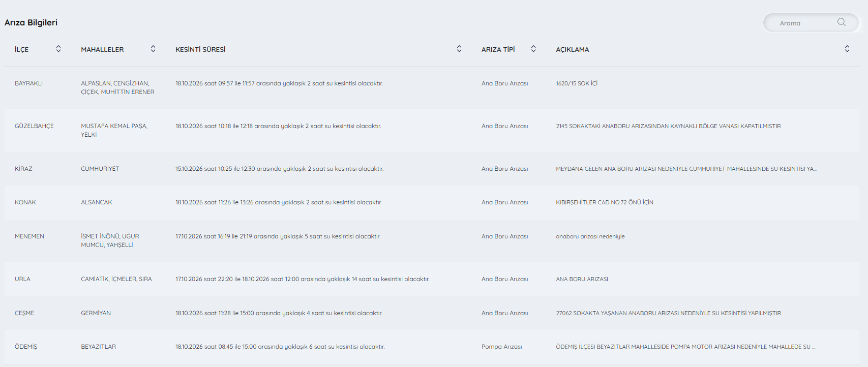
Task: Sort by ARIZA TİPİ column arrows
Action: 533,49
